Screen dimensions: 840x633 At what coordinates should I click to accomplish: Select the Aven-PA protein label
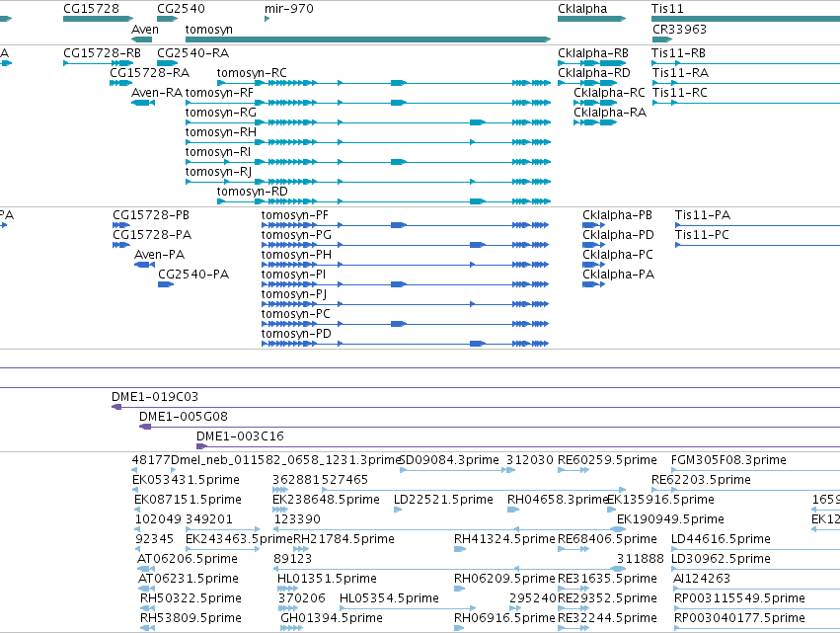point(160,255)
